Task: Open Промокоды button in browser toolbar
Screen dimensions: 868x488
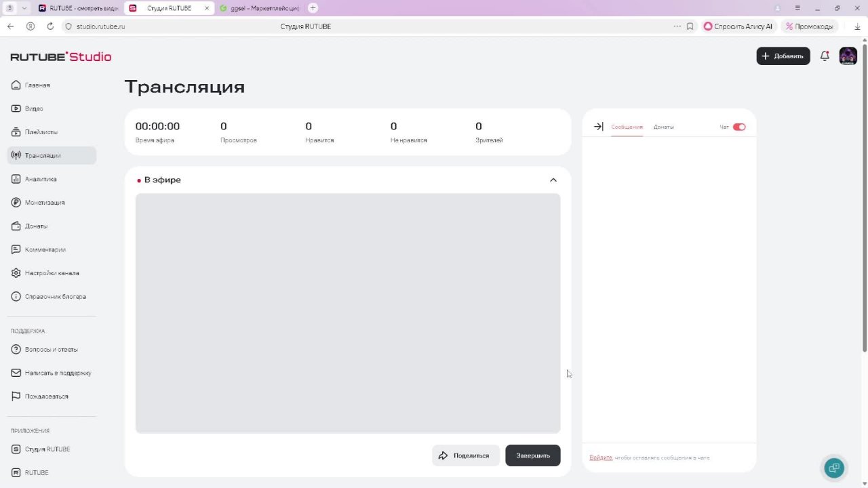Action: pyautogui.click(x=810, y=26)
